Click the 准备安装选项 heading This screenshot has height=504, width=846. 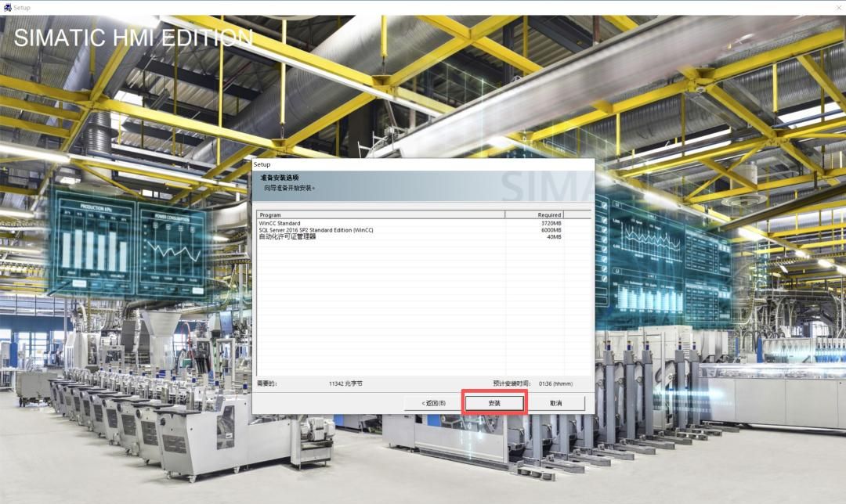[280, 178]
